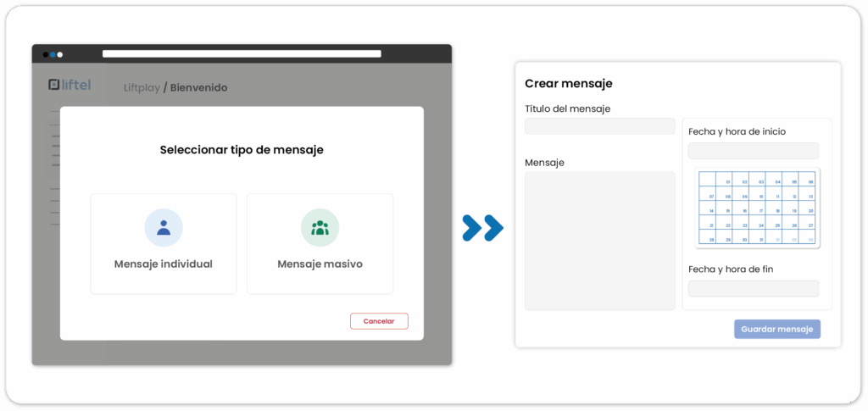868x411 pixels.
Task: Pick day 27 in the calendar
Action: (x=807, y=222)
